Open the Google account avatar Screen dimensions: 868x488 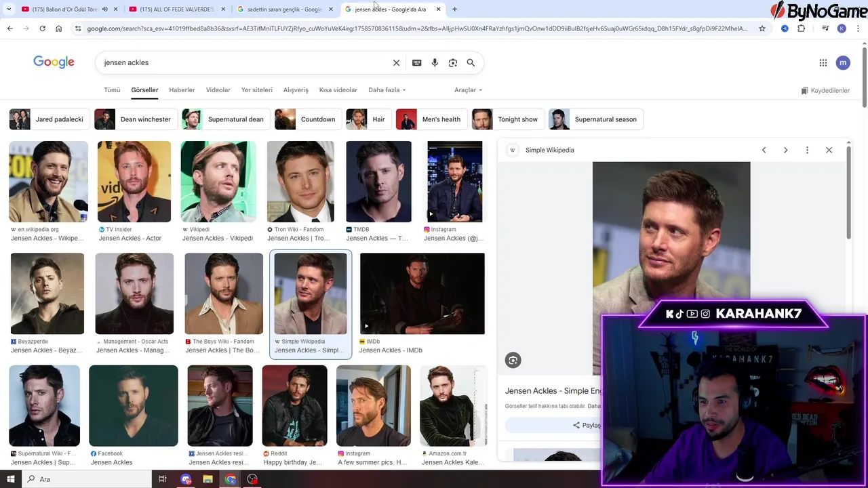click(843, 63)
